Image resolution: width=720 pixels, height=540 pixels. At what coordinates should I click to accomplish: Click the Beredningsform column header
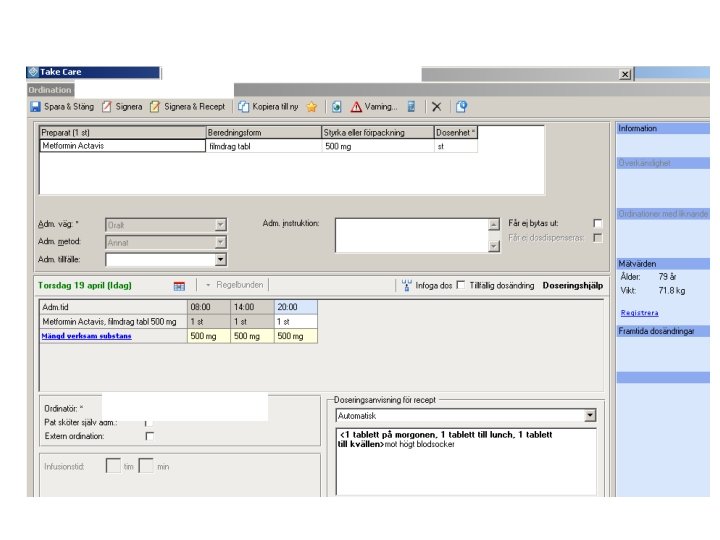coord(264,133)
